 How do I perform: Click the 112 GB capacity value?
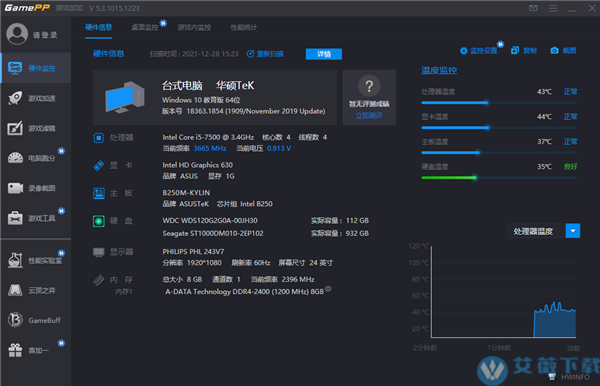(x=357, y=221)
